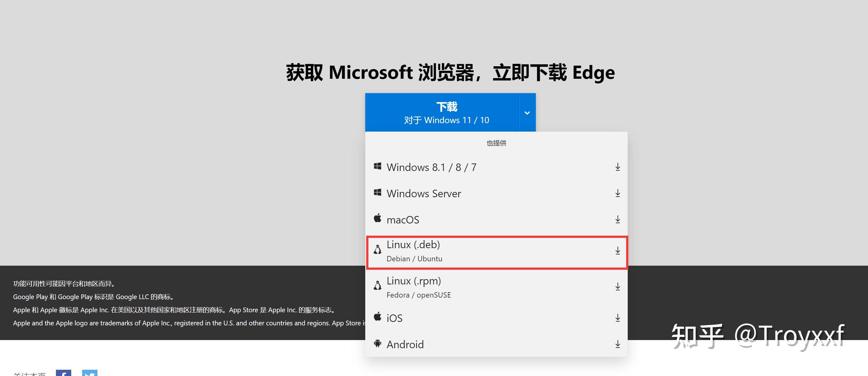The width and height of the screenshot is (868, 376).
Task: Click the download arrow for Windows Server
Action: click(x=618, y=193)
